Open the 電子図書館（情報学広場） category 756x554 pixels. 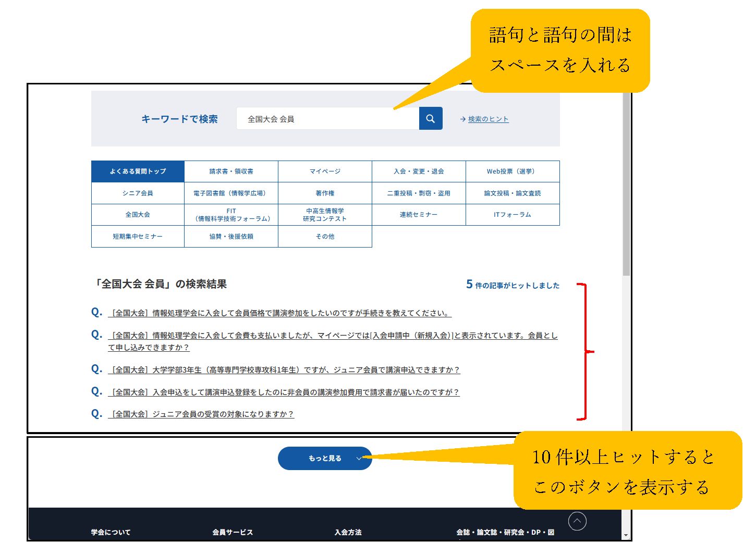pyautogui.click(x=231, y=193)
